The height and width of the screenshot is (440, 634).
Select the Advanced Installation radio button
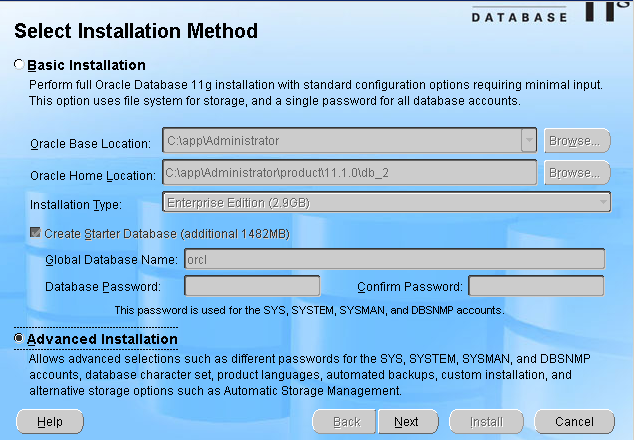[19, 338]
